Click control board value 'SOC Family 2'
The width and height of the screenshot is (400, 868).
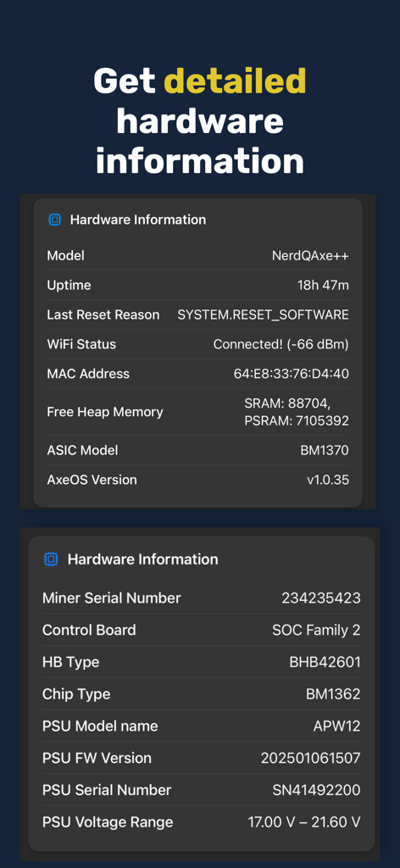tap(316, 630)
